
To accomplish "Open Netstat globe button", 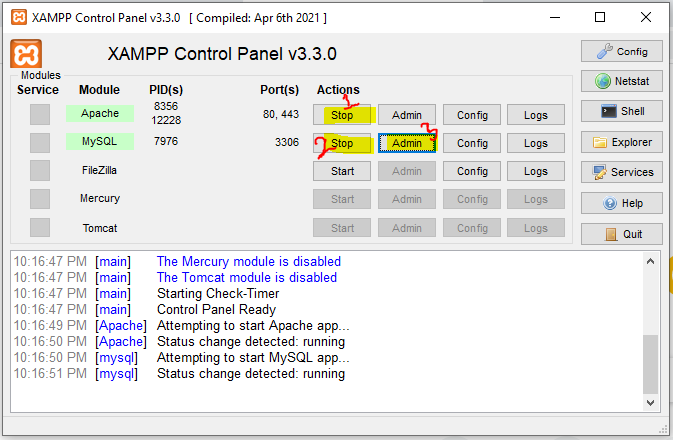I will click(x=622, y=81).
